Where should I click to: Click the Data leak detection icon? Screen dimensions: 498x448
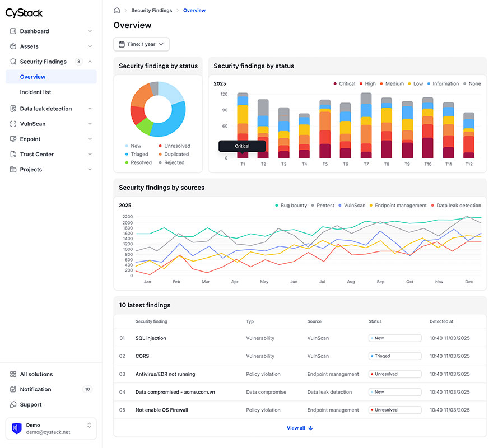[13, 109]
